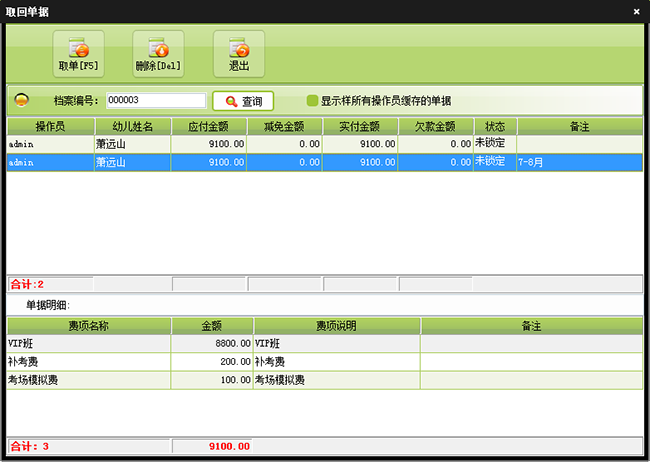Viewport: 650px width, 462px height.
Task: Click the 退出 exit icon
Action: click(x=238, y=48)
